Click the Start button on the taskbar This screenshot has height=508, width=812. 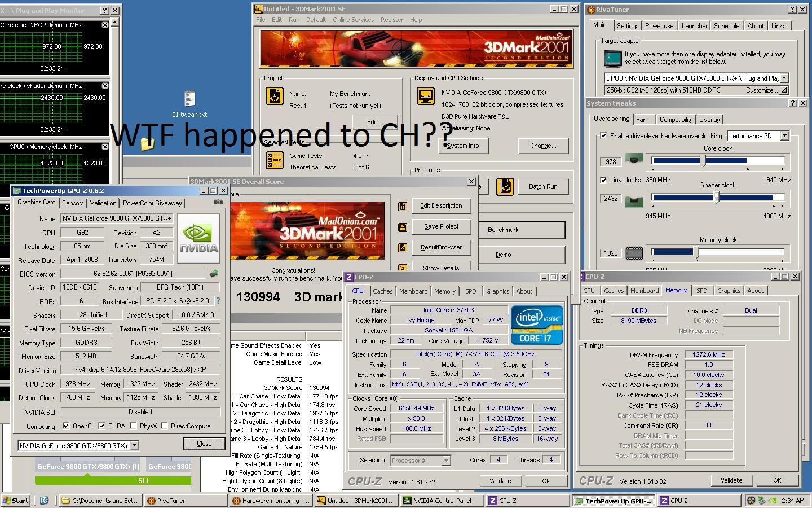16,501
